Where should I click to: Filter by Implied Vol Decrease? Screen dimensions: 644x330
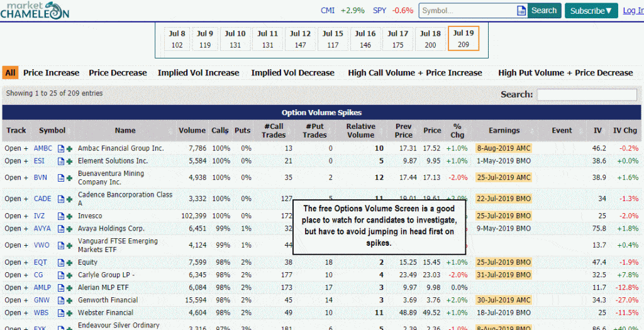tap(293, 73)
